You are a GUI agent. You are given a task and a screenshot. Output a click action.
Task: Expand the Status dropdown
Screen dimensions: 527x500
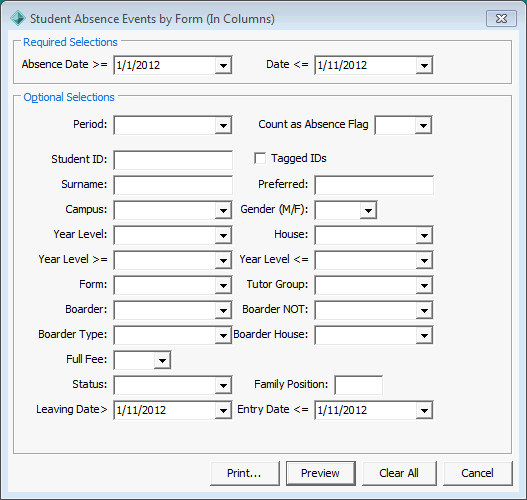223,385
